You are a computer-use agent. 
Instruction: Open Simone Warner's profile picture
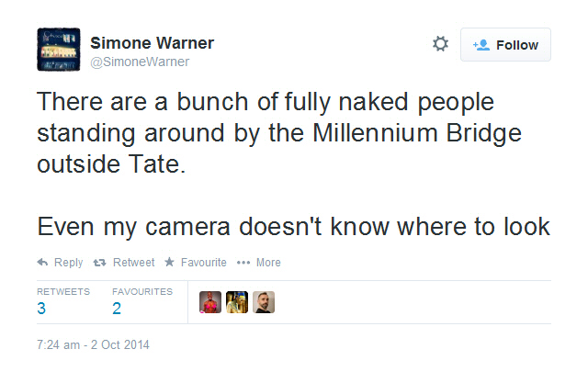click(x=57, y=49)
